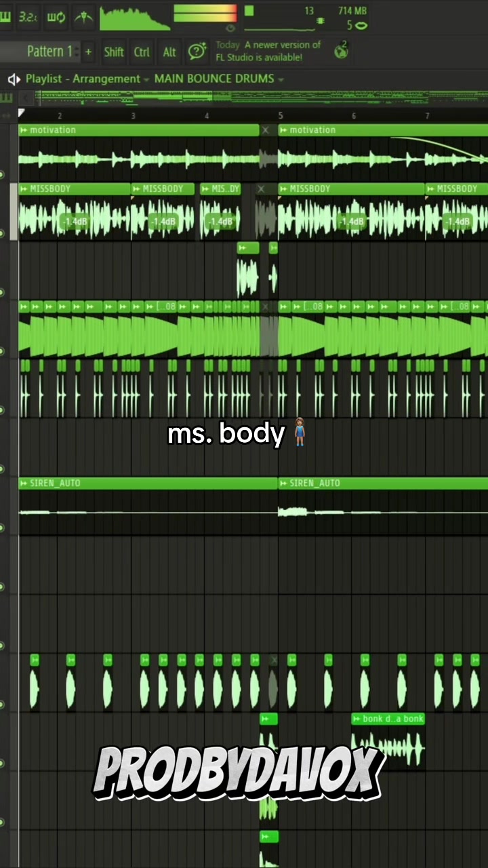Click the -1.4dB label on the first MISSBODY clip

point(74,222)
